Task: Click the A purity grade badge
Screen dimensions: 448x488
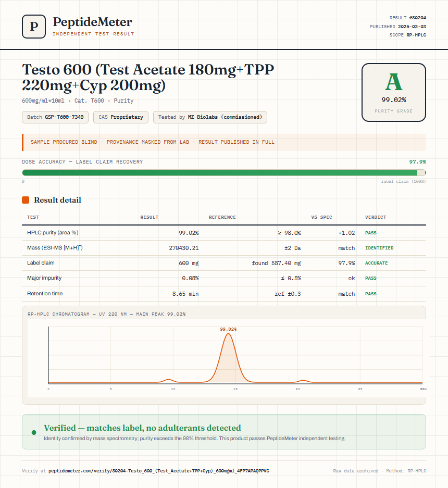Action: (393, 92)
